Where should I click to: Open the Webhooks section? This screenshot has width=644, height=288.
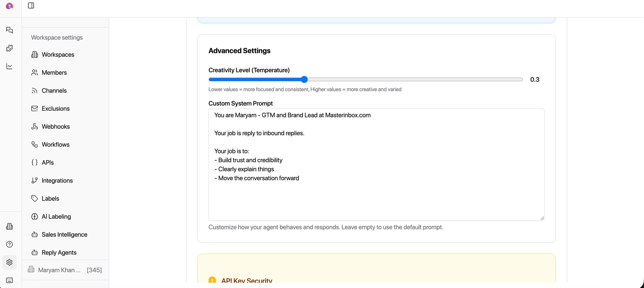tap(56, 127)
